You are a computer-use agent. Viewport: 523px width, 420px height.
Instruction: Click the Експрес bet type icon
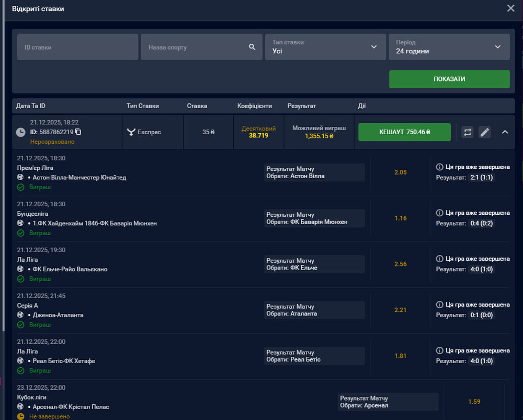pyautogui.click(x=131, y=132)
